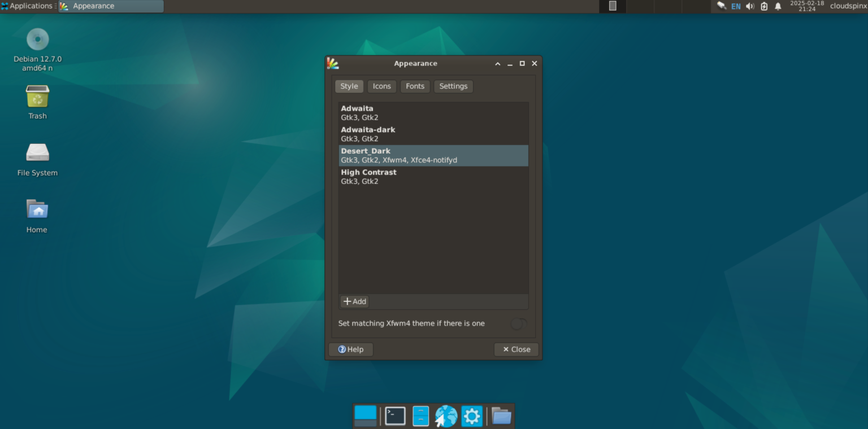868x429 pixels.
Task: Open the Fonts tab
Action: click(x=415, y=86)
